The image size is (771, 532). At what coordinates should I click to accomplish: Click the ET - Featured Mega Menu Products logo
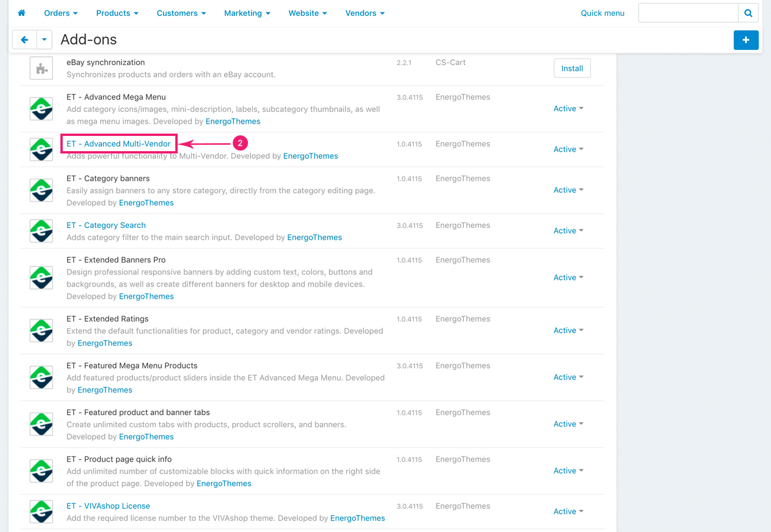click(x=41, y=377)
